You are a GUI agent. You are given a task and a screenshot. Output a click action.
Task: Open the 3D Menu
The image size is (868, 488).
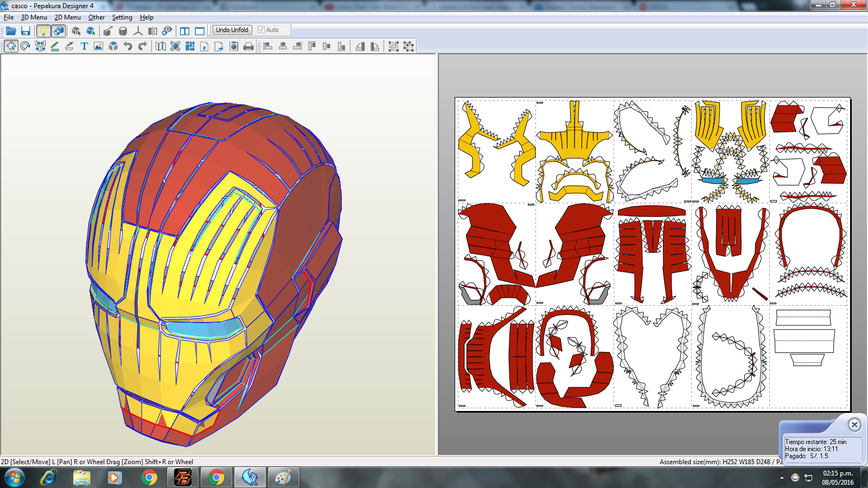34,17
